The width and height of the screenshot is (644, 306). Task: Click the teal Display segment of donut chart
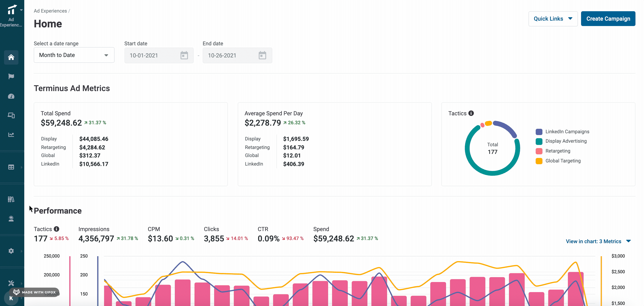[x=493, y=173]
